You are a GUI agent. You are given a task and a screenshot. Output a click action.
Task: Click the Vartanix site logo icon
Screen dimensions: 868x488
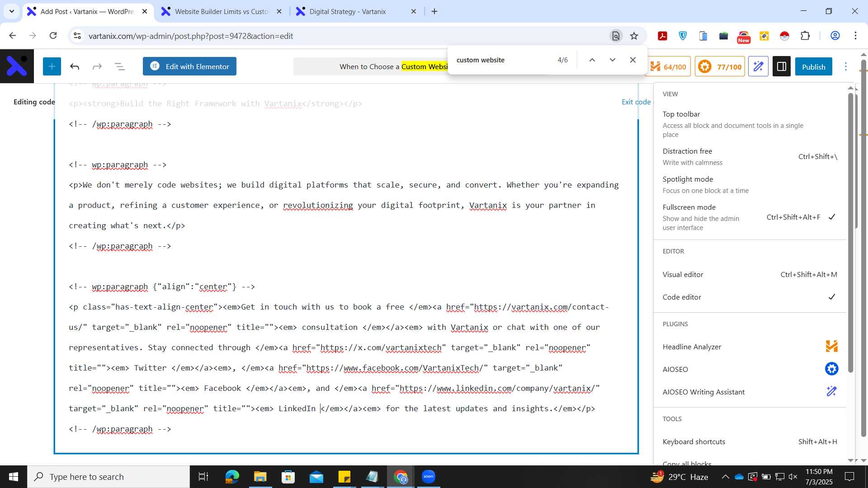(x=17, y=66)
